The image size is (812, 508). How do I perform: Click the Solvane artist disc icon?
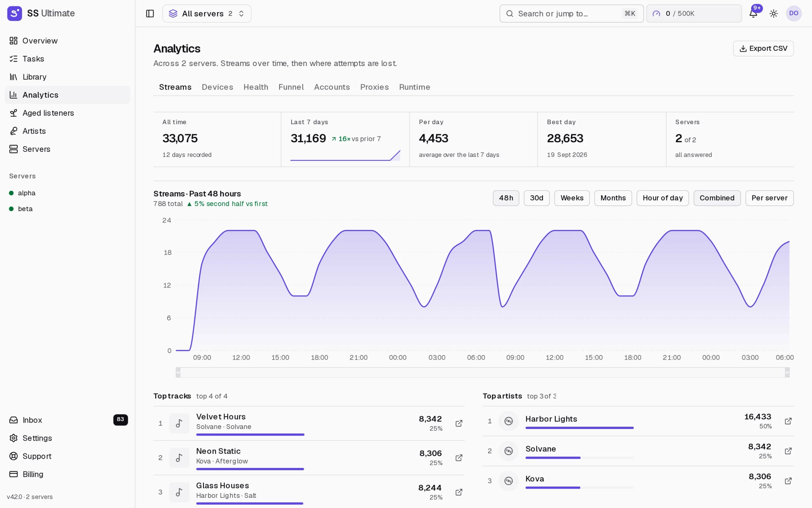tap(509, 451)
